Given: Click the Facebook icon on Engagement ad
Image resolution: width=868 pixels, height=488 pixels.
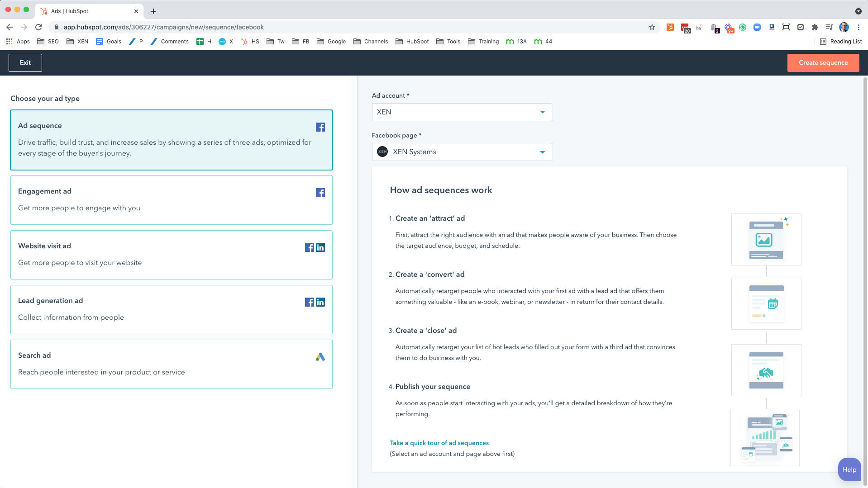Looking at the screenshot, I should pos(320,193).
